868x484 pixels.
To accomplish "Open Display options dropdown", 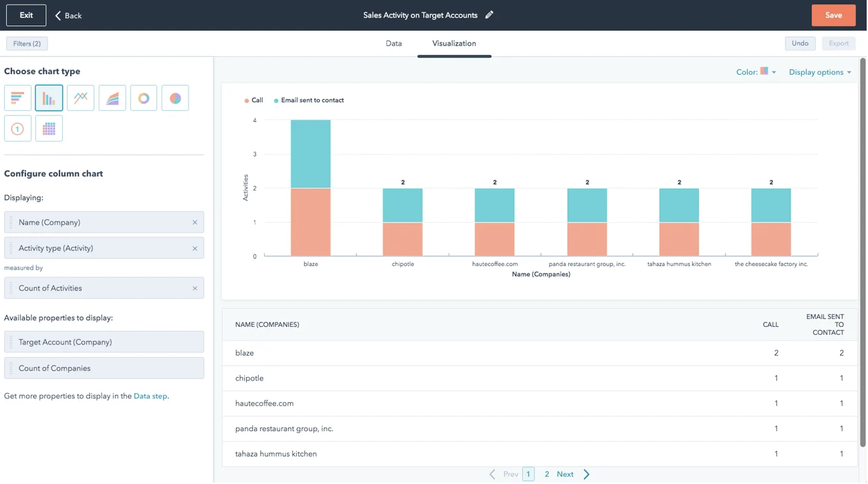I will pos(820,72).
